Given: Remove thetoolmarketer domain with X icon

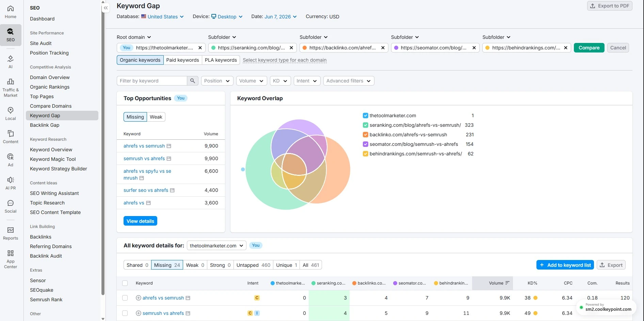Looking at the screenshot, I should [x=200, y=48].
